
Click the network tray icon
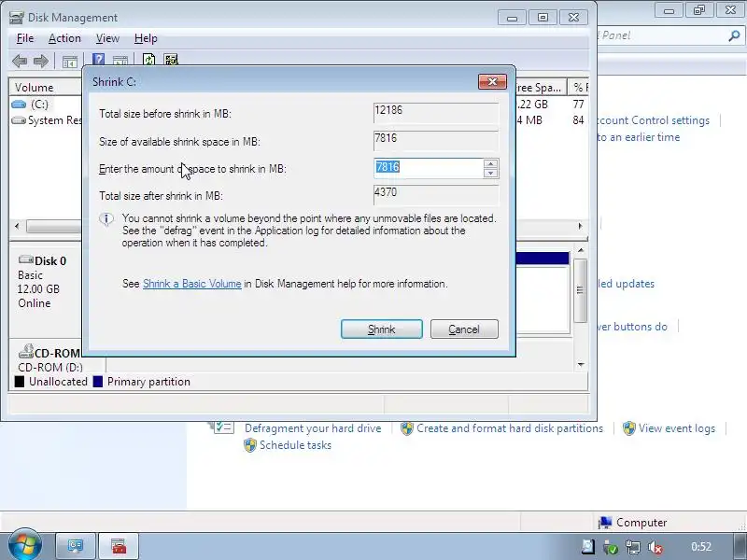click(x=633, y=548)
